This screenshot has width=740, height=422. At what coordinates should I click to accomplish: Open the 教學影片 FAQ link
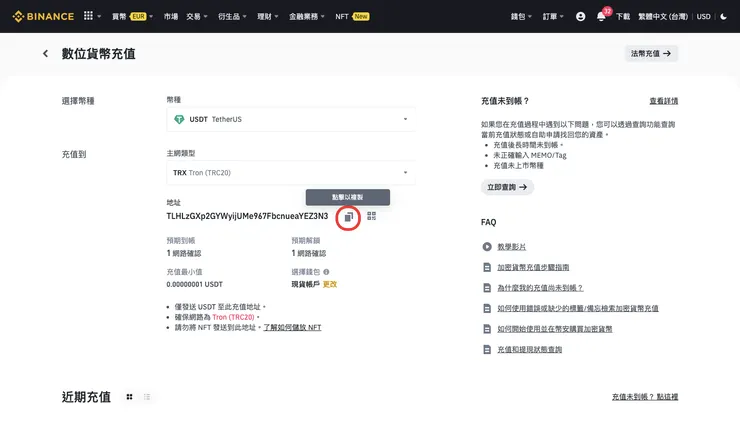[x=512, y=247]
